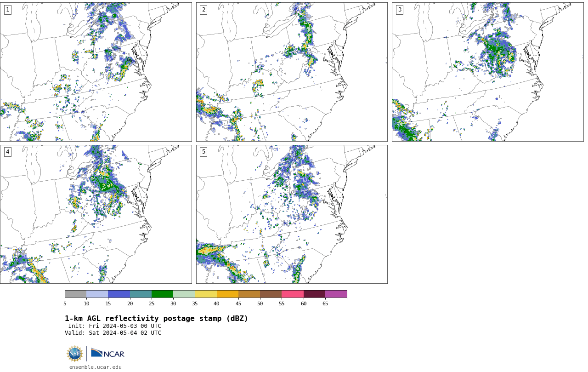
Task: Click the 'Valid: Sat 2024-05-04 02 UTC' text
Action: pos(113,333)
